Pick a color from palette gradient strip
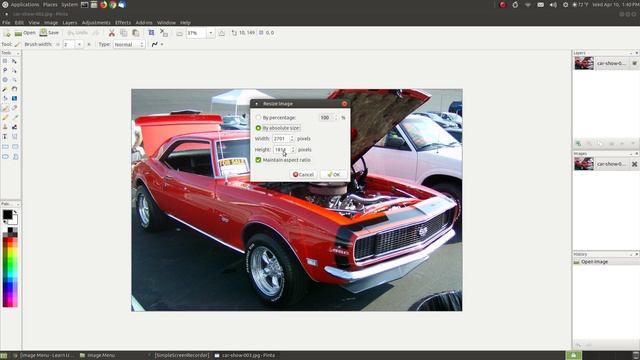Viewport: 640px width, 360px height. 10,272
